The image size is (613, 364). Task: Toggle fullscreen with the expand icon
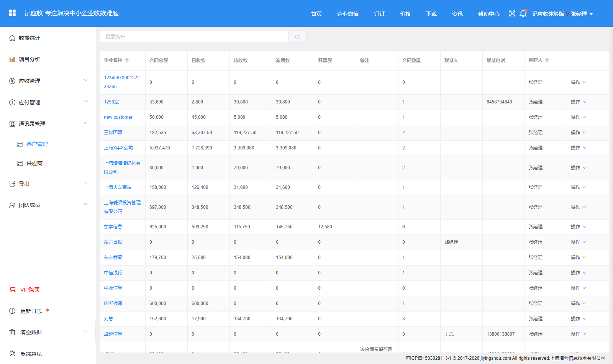click(512, 13)
